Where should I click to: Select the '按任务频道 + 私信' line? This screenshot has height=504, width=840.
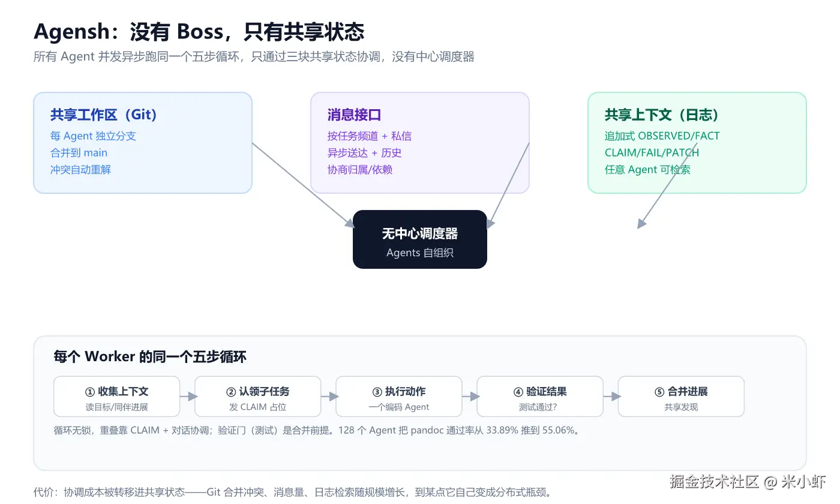click(x=370, y=136)
